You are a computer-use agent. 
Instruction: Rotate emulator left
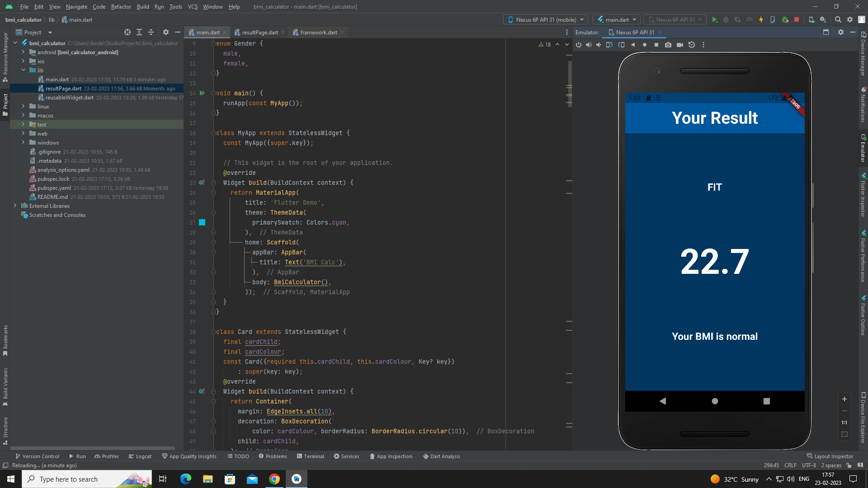[609, 45]
